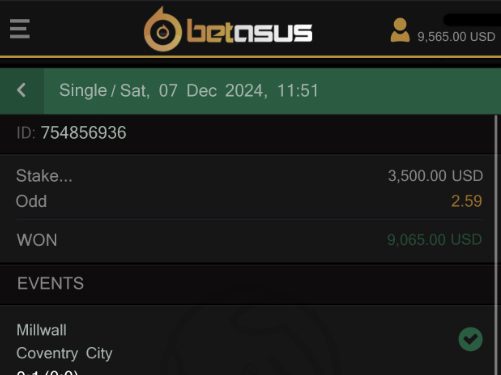Open the user profile icon
The height and width of the screenshot is (375, 501).
click(400, 30)
